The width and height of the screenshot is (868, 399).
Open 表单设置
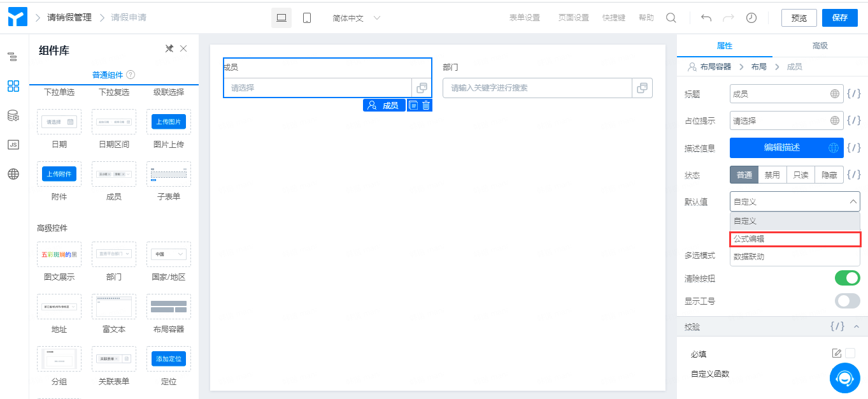click(x=525, y=18)
